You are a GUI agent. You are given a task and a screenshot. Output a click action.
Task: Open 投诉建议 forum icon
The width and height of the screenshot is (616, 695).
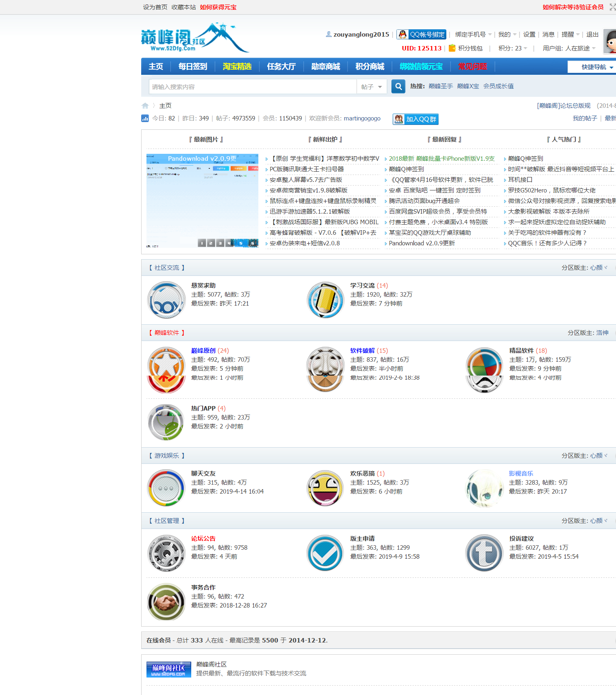pyautogui.click(x=484, y=553)
